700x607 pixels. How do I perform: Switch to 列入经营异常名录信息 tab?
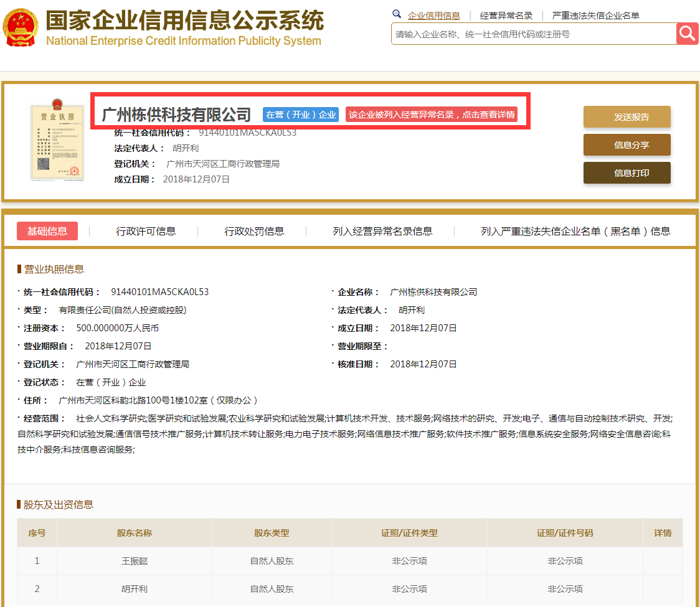(x=382, y=231)
